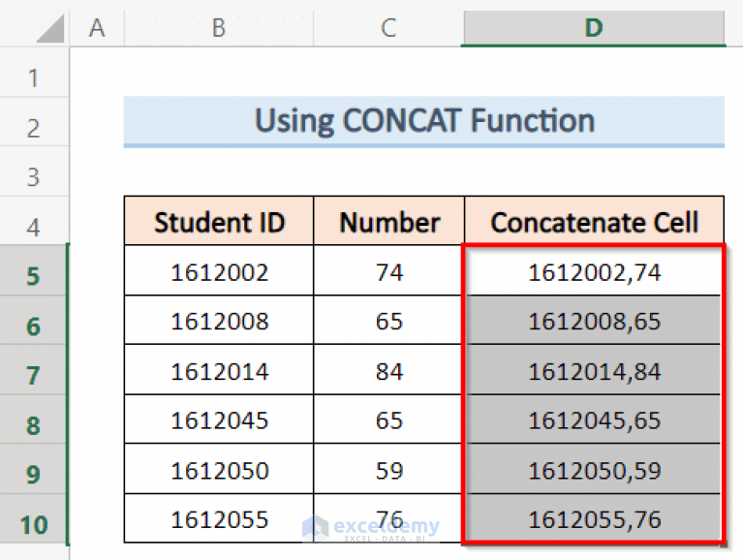Screen dimensions: 743x560
Task: Select Number cell containing 76
Action: pos(389,518)
